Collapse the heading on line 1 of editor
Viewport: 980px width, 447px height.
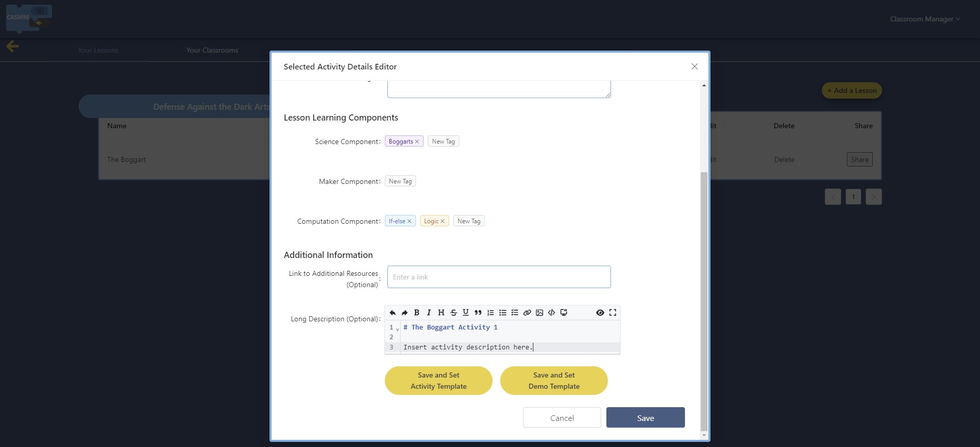point(398,328)
